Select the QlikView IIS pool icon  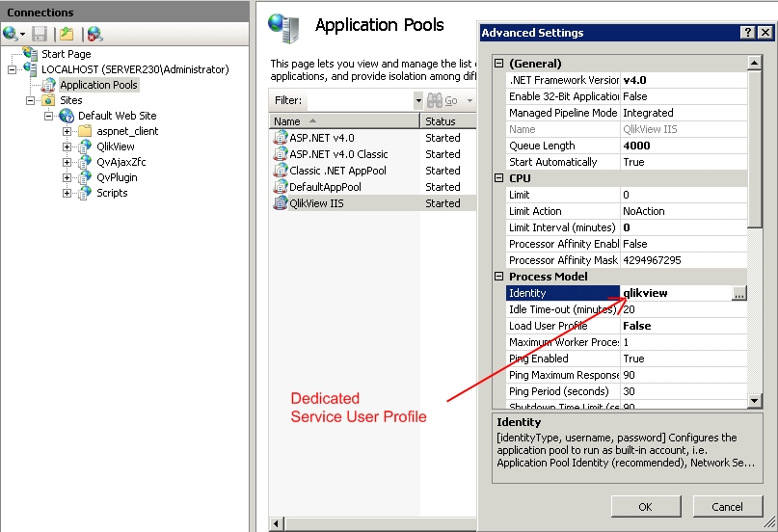[281, 203]
